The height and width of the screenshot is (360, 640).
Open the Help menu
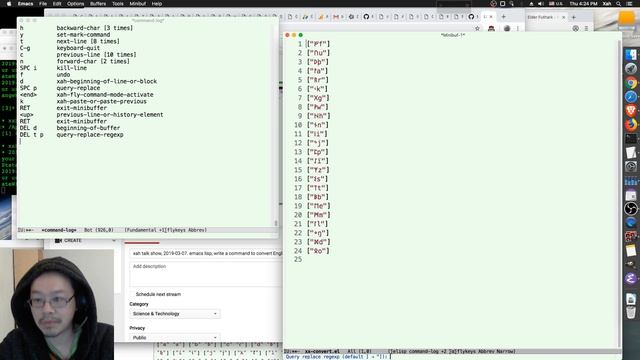point(157,4)
